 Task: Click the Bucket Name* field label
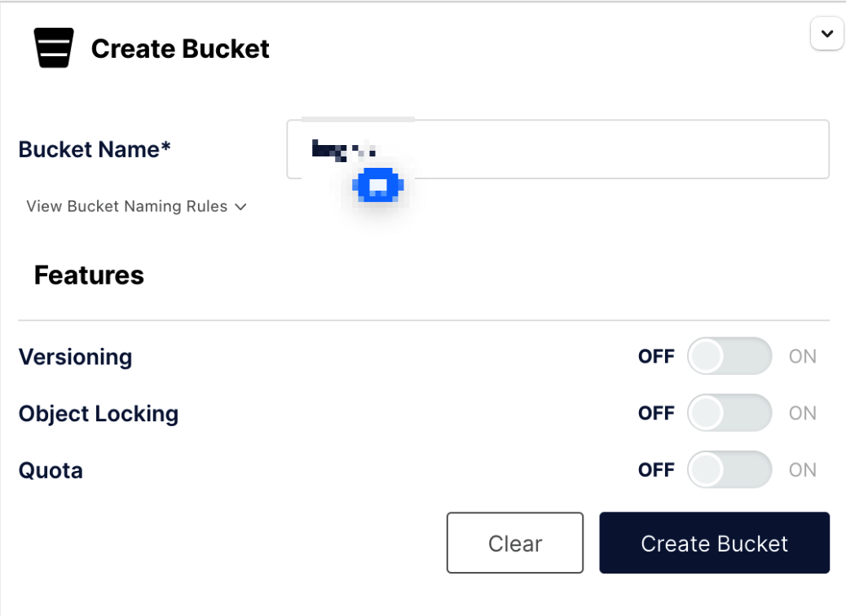(95, 150)
